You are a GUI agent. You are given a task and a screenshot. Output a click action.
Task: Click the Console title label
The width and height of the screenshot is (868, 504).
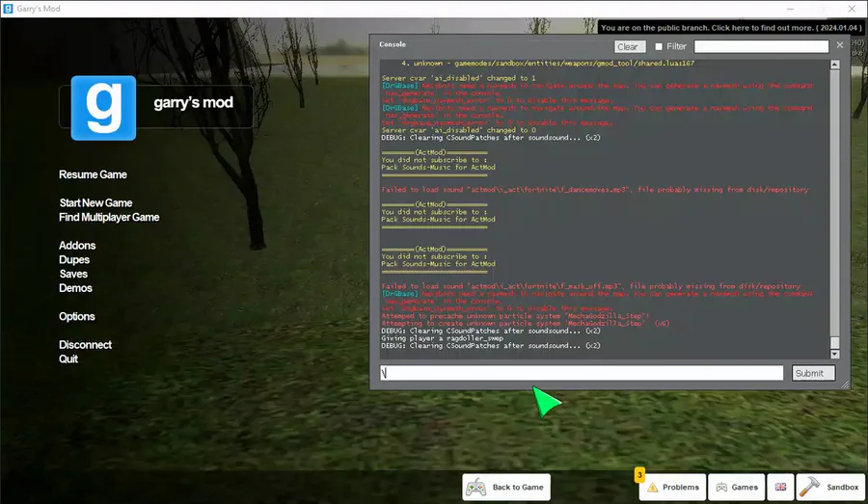(x=393, y=44)
